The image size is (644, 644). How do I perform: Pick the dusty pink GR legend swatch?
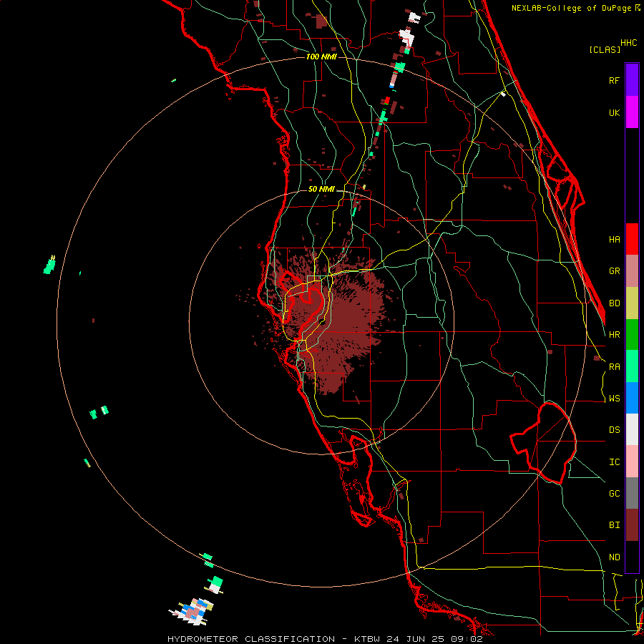pos(632,271)
